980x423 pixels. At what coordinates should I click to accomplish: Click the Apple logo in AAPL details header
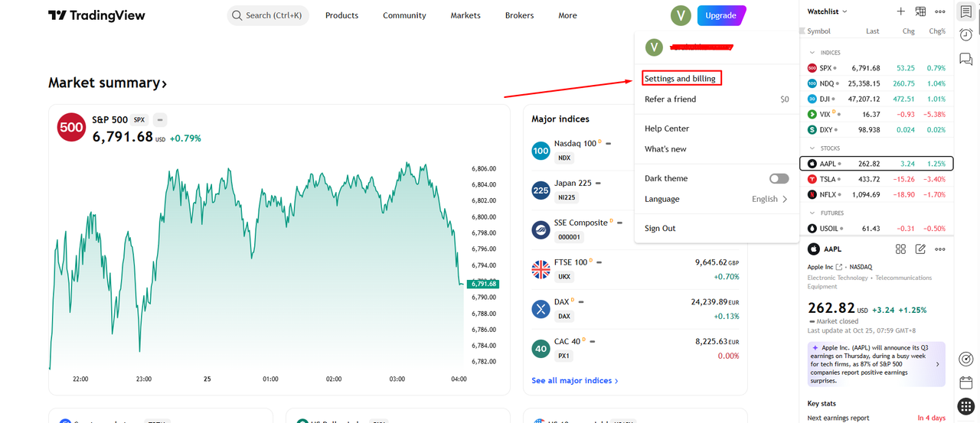pyautogui.click(x=814, y=249)
